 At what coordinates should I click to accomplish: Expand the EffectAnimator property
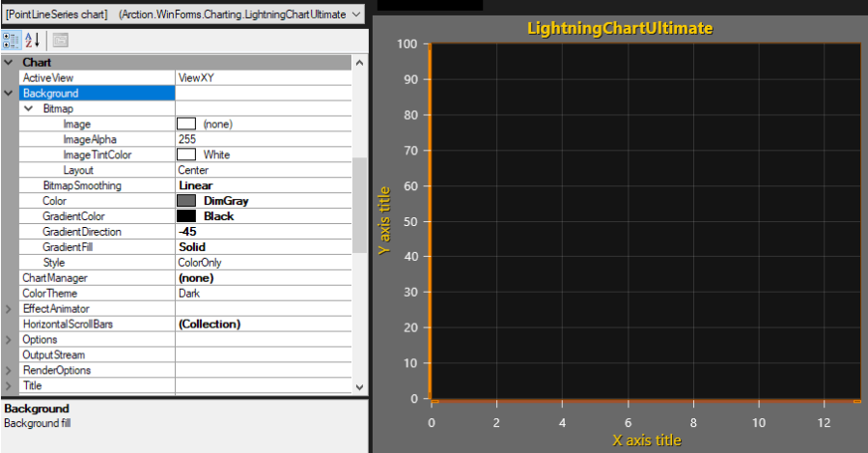point(9,309)
